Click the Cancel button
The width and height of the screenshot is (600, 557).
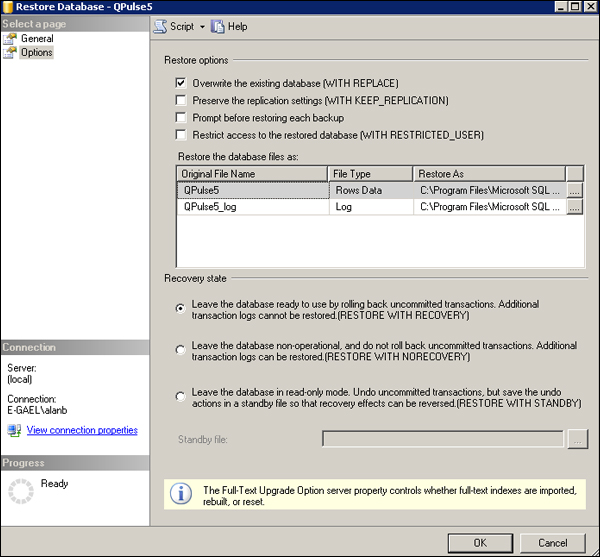click(553, 543)
